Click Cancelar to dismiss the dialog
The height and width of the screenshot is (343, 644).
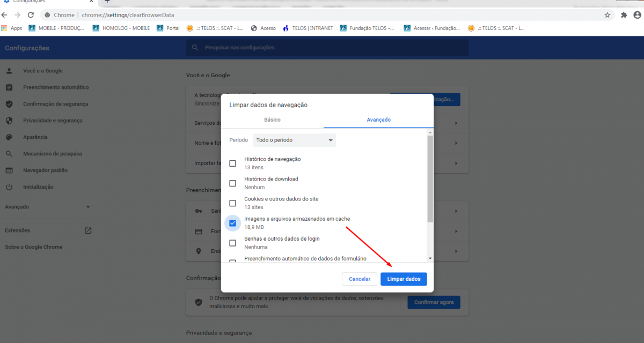point(360,279)
